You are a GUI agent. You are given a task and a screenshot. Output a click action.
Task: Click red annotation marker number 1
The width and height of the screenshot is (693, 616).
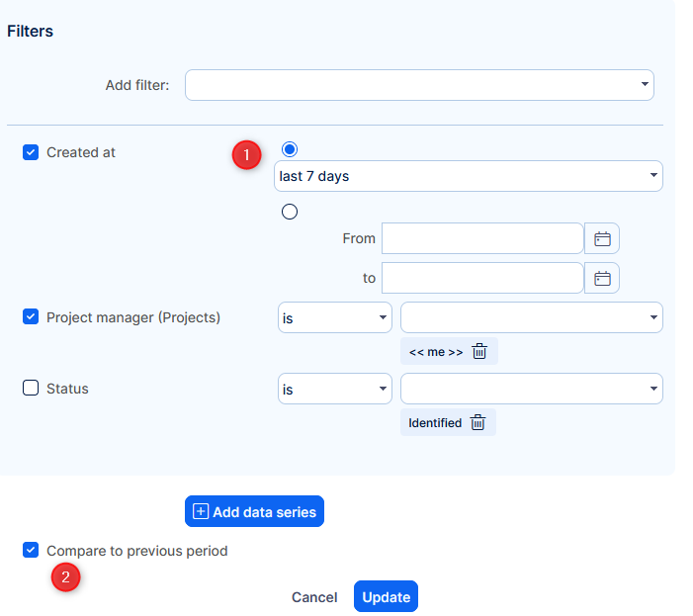click(x=246, y=155)
